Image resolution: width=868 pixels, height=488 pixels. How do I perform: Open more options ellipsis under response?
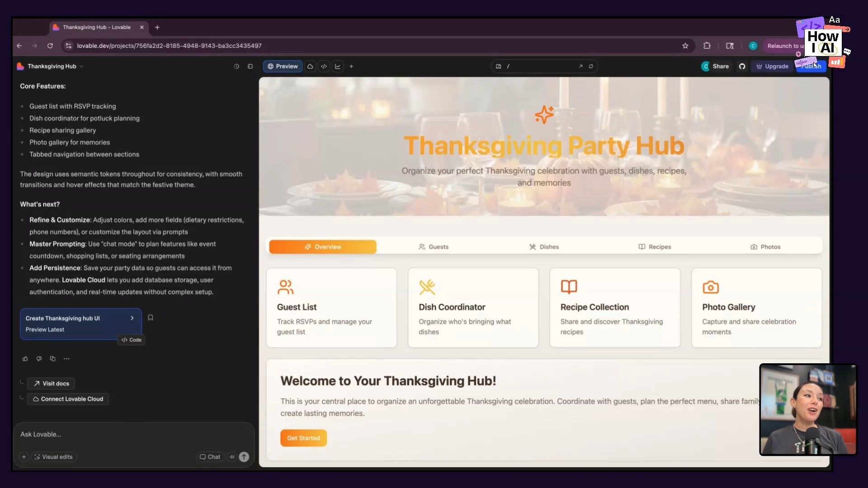(66, 359)
